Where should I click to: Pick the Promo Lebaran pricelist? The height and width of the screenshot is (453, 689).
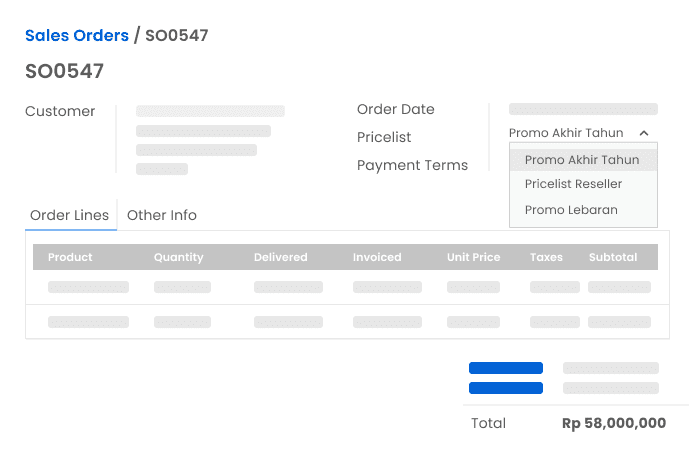point(571,210)
